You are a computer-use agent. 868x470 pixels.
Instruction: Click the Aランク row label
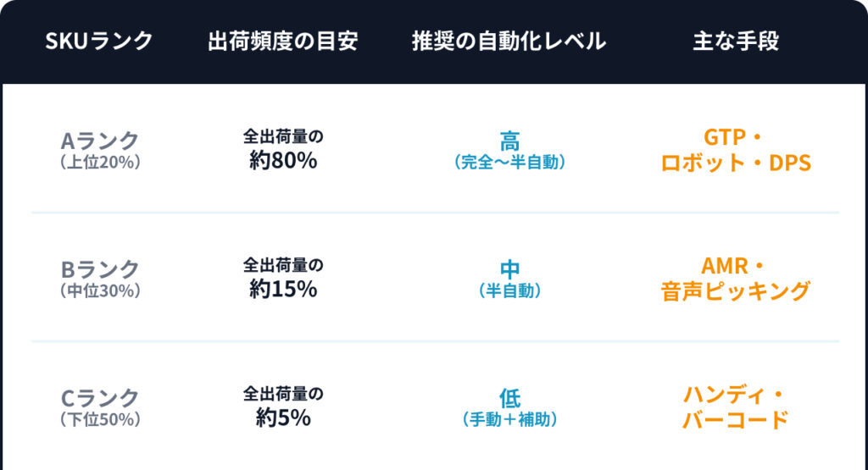(99, 140)
